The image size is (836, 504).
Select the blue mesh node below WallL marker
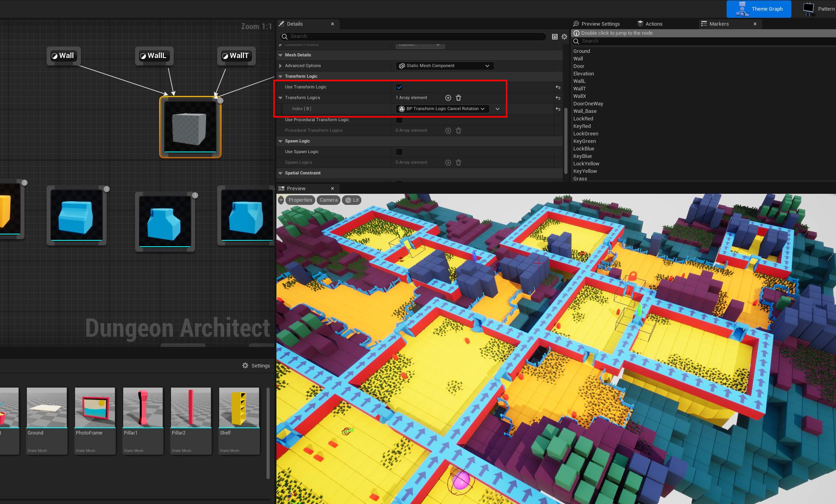coord(165,222)
